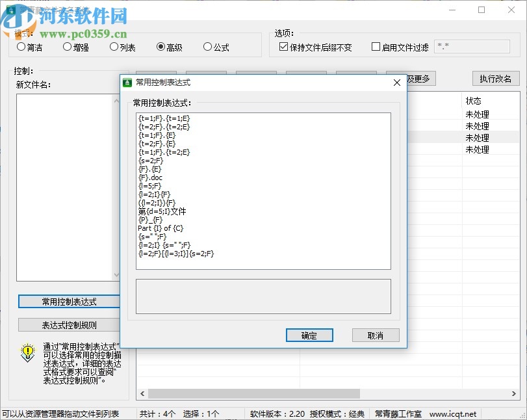Click the left arrow of the horizontal scrollbar

click(x=141, y=393)
